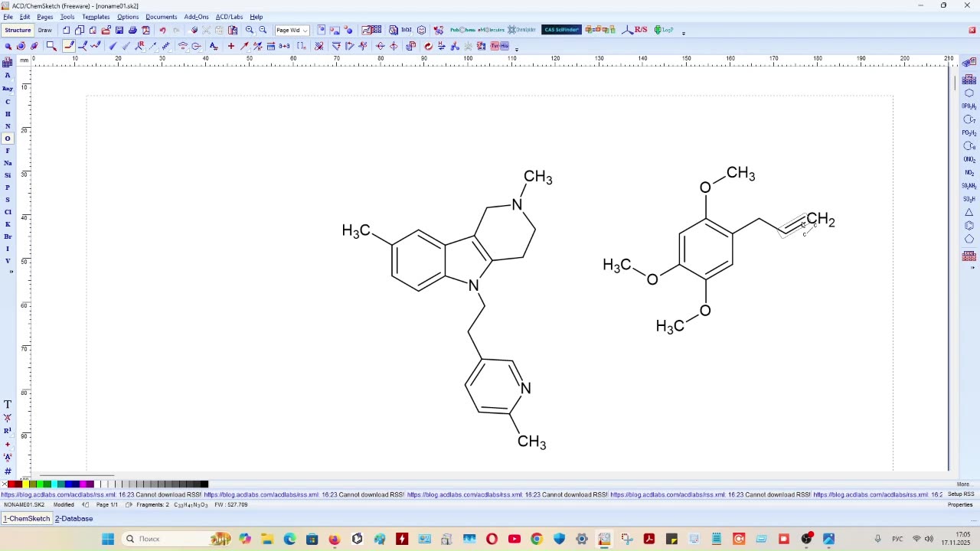Image resolution: width=980 pixels, height=551 pixels.
Task: Click the Export to PDF icon
Action: (x=145, y=30)
